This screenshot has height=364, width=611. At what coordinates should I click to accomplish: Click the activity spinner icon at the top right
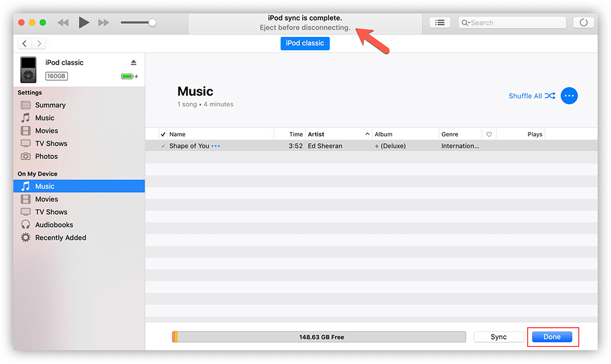click(583, 23)
